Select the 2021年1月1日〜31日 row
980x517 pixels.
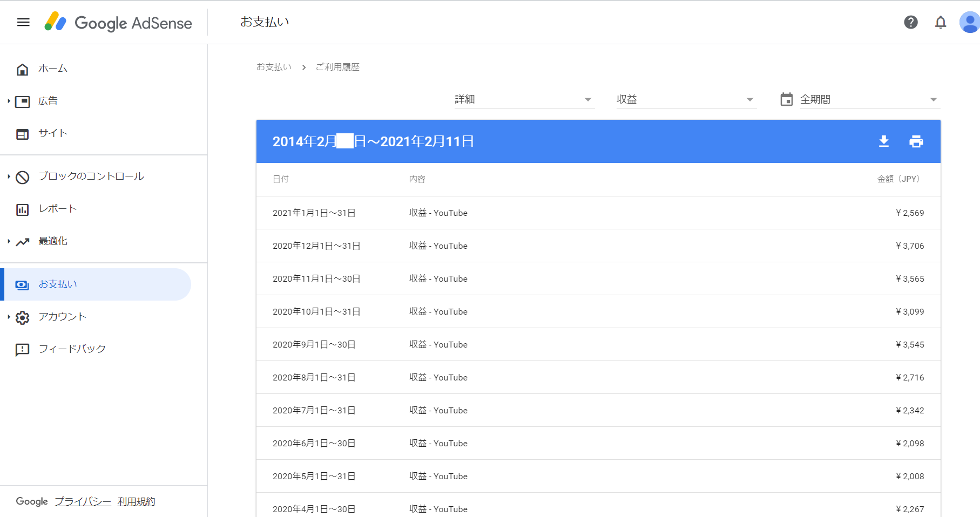pos(598,213)
